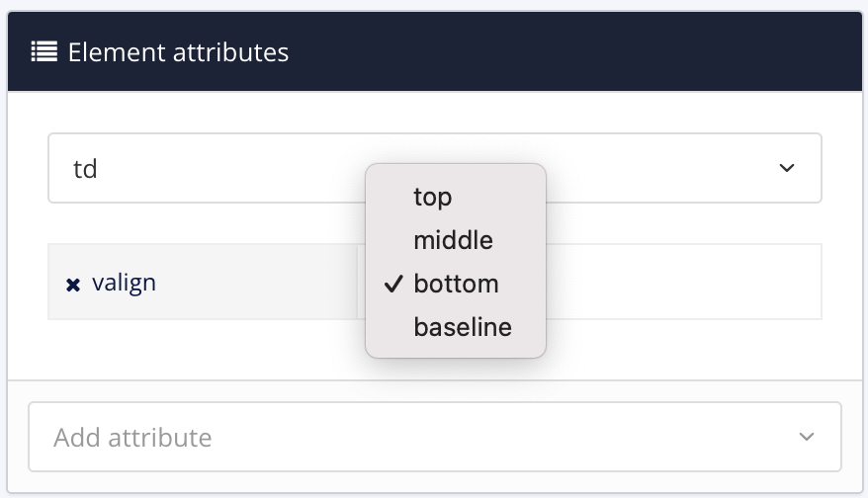868x498 pixels.
Task: Click the checkmark next to bottom
Action: 393,285
